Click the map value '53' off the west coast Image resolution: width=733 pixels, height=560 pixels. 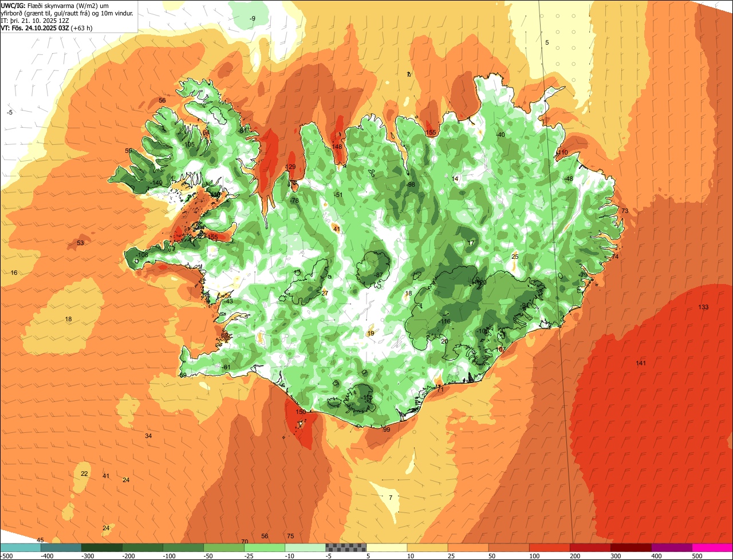(80, 243)
